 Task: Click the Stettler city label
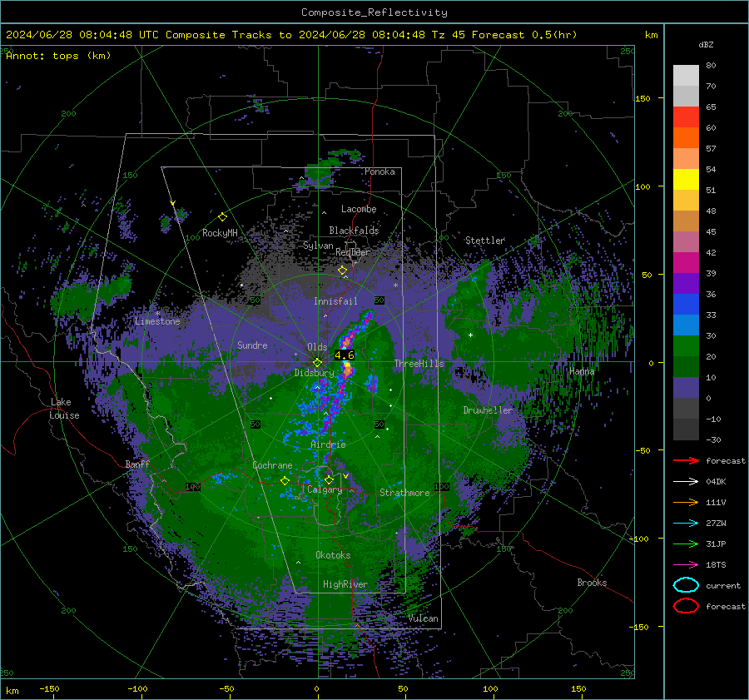[485, 241]
